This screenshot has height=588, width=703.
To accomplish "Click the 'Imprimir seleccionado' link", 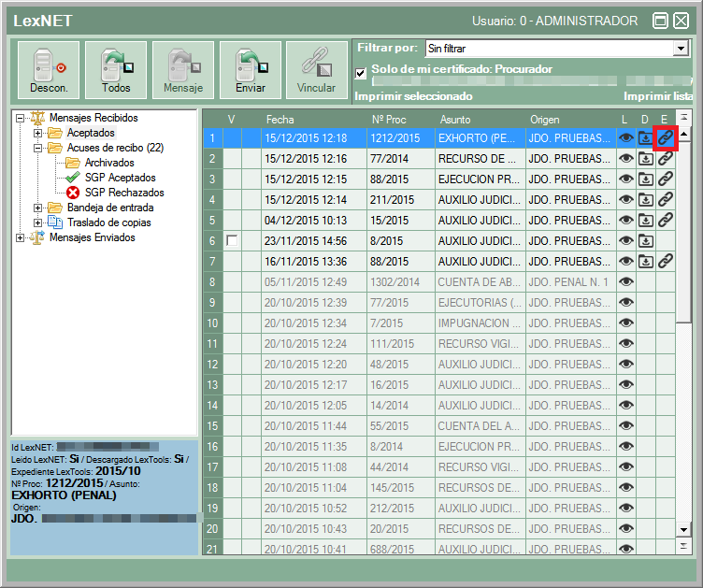I will pos(413,96).
